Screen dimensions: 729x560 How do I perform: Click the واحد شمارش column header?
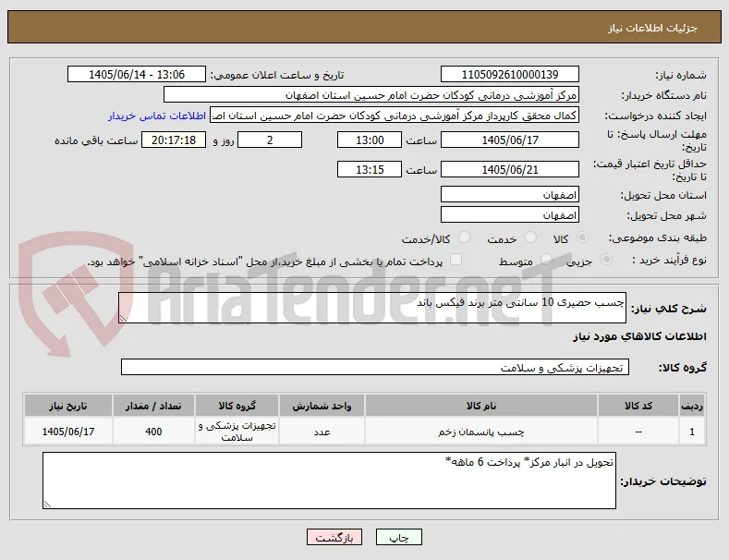322,406
